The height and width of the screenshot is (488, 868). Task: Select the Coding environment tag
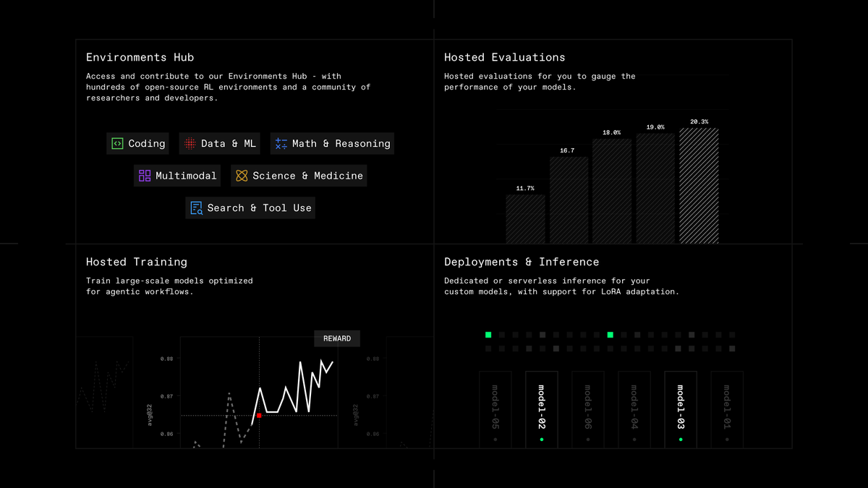click(138, 144)
